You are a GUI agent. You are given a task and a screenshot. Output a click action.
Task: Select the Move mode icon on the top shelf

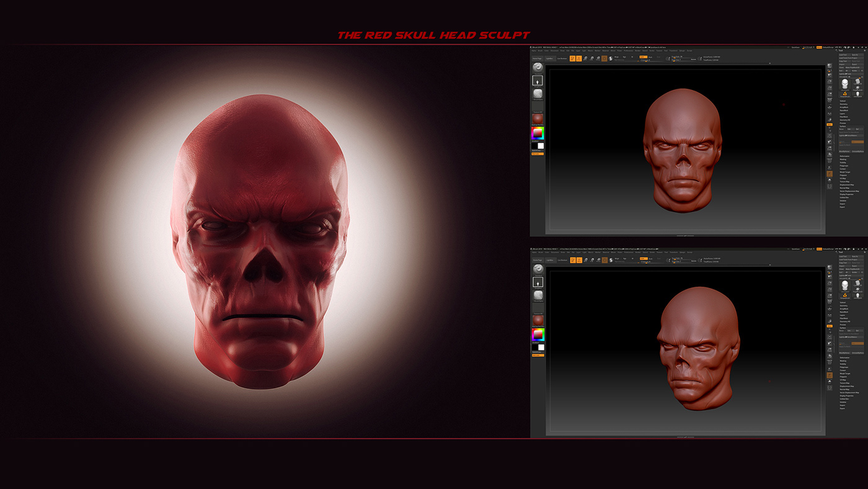(x=586, y=58)
